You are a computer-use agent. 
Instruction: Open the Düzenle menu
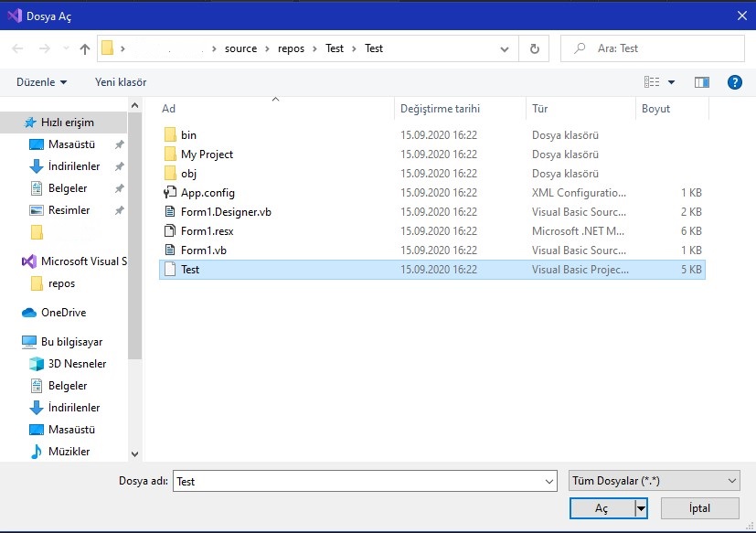tap(41, 82)
